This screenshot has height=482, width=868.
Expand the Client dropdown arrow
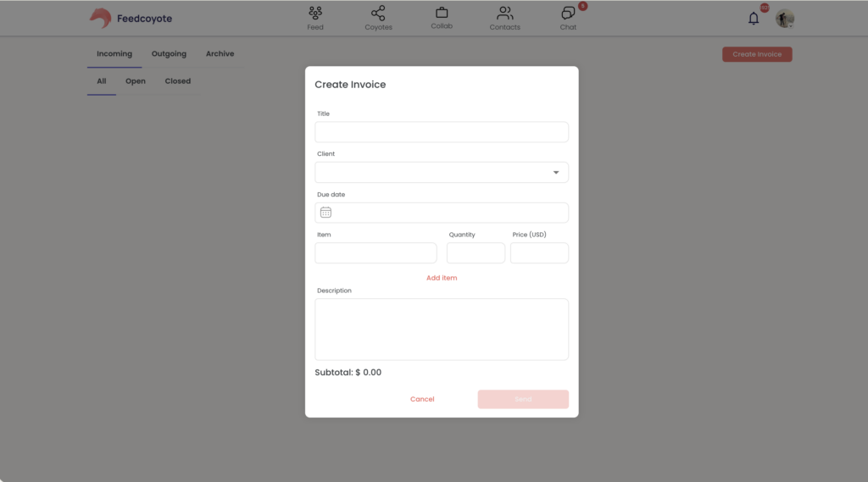pos(556,173)
